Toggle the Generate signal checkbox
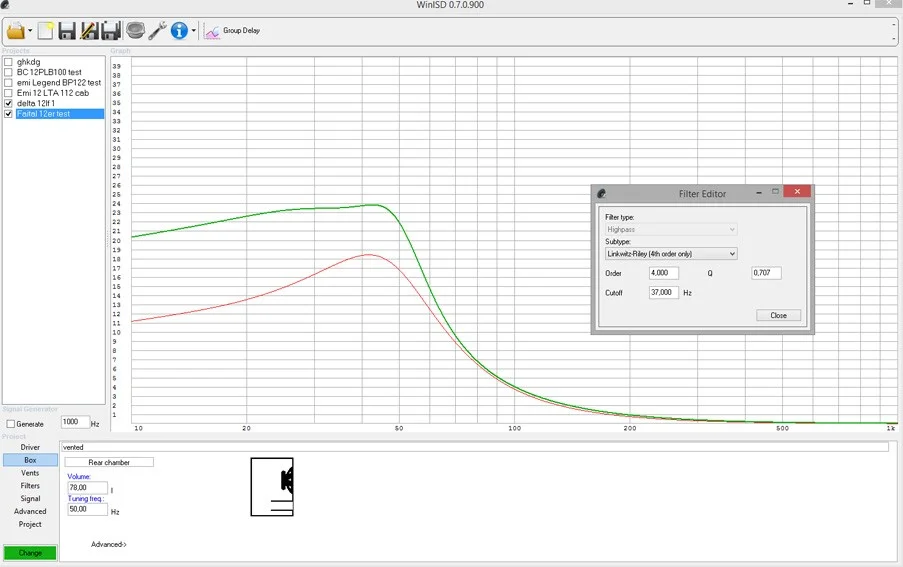Viewport: 903px width, 567px height. [10, 424]
